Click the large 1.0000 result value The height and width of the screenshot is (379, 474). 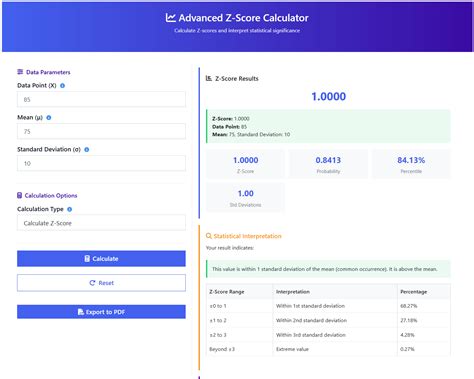click(328, 97)
